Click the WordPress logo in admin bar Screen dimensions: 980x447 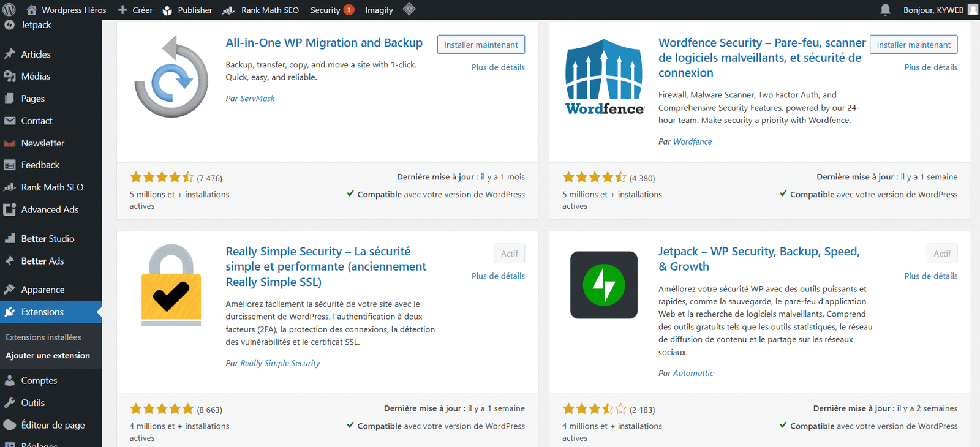point(9,10)
